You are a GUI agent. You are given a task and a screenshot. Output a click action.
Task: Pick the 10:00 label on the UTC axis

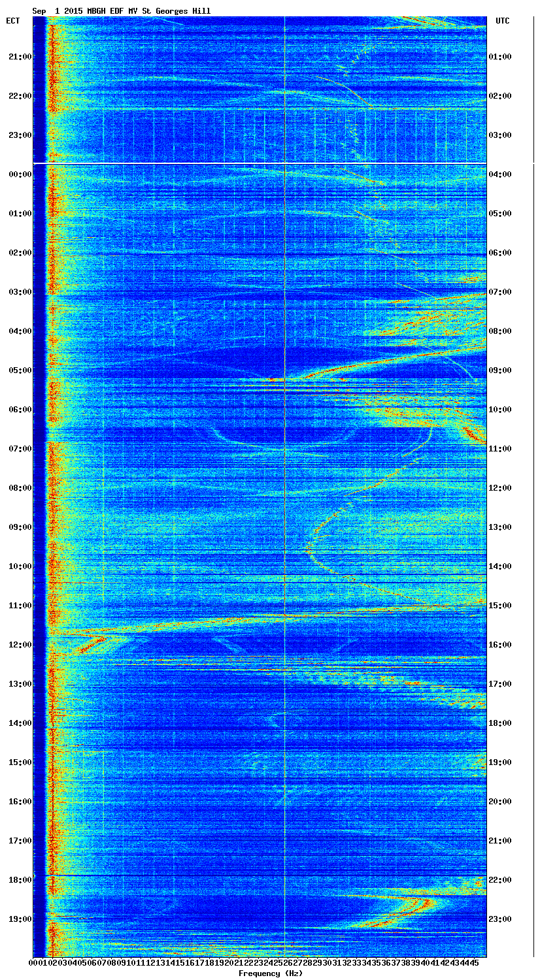[x=500, y=410]
